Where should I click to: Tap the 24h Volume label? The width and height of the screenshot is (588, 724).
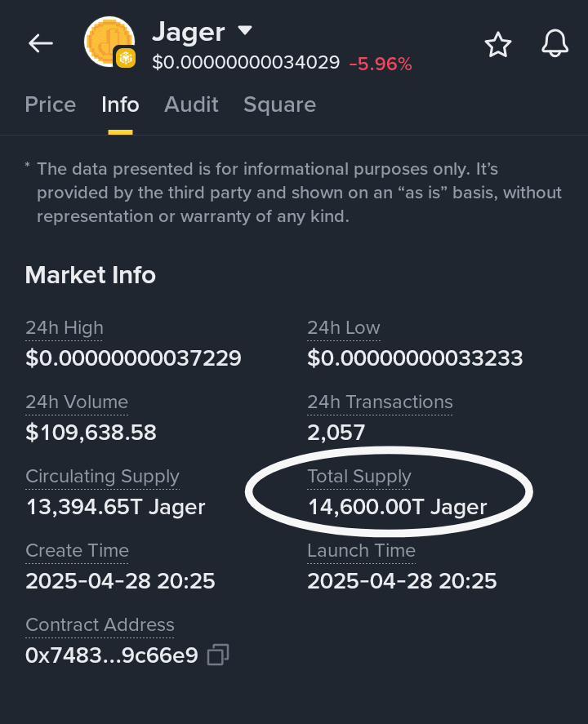(x=77, y=402)
